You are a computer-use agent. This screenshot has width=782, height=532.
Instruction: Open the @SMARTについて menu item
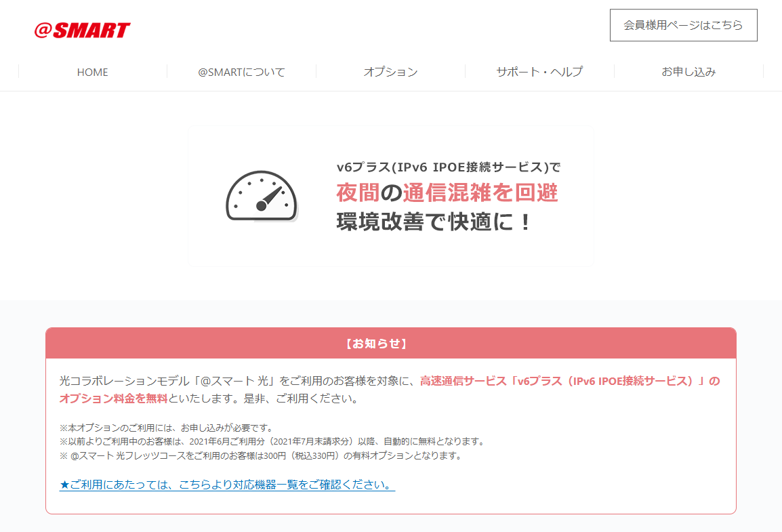coord(241,72)
